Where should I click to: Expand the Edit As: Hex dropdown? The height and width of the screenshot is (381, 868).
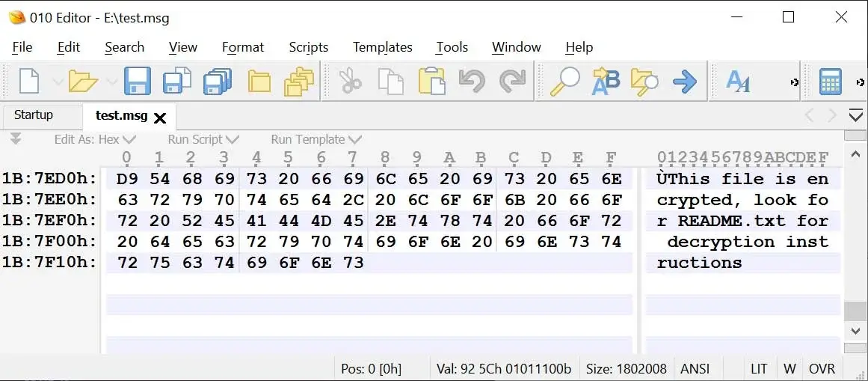pos(95,139)
